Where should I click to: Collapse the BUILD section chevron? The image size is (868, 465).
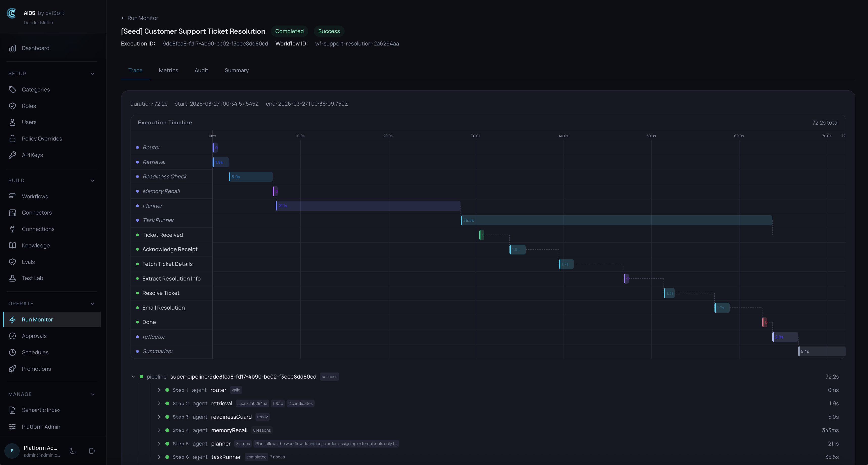tap(93, 180)
